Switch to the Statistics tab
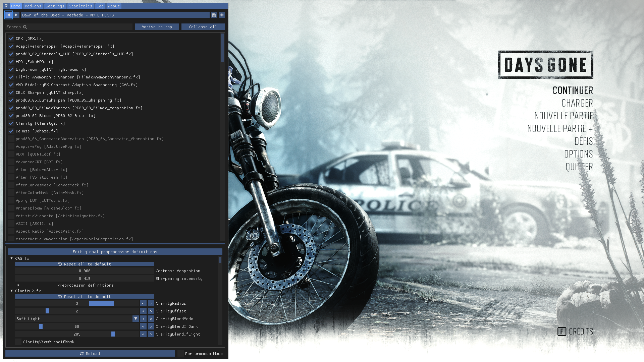The image size is (644, 362). pos(80,6)
